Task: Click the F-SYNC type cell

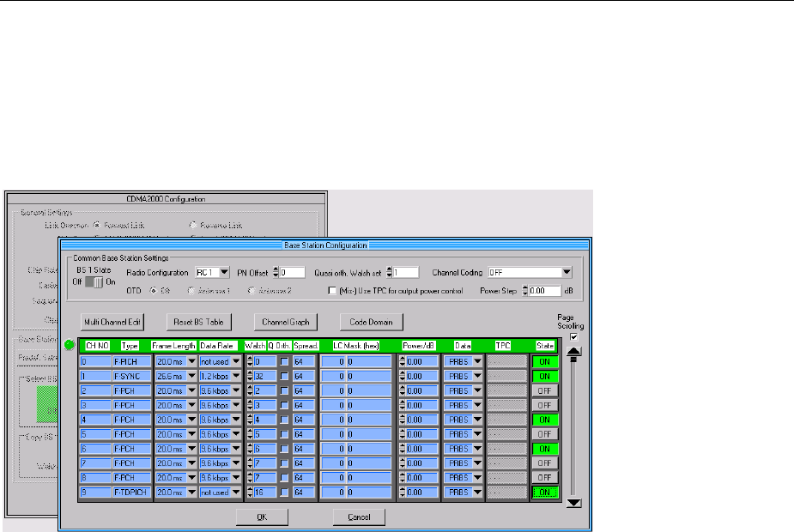Action: pos(131,376)
